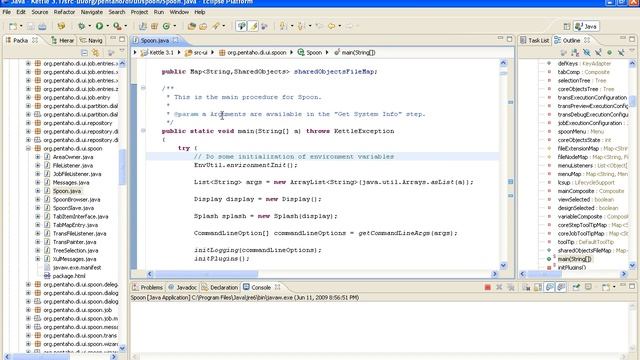Click the External Tools run icon
This screenshot has width=640, height=360.
click(117, 27)
